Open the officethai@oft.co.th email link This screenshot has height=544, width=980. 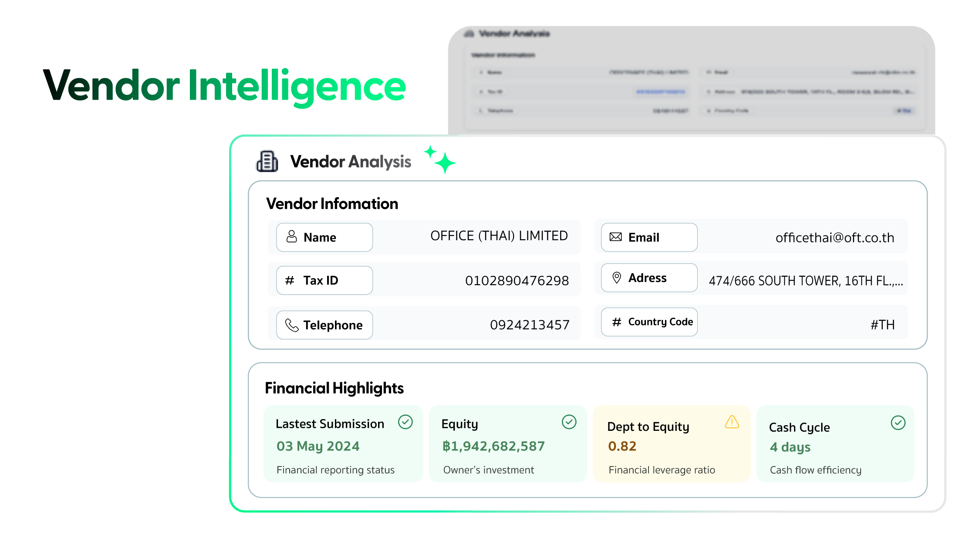pos(835,237)
